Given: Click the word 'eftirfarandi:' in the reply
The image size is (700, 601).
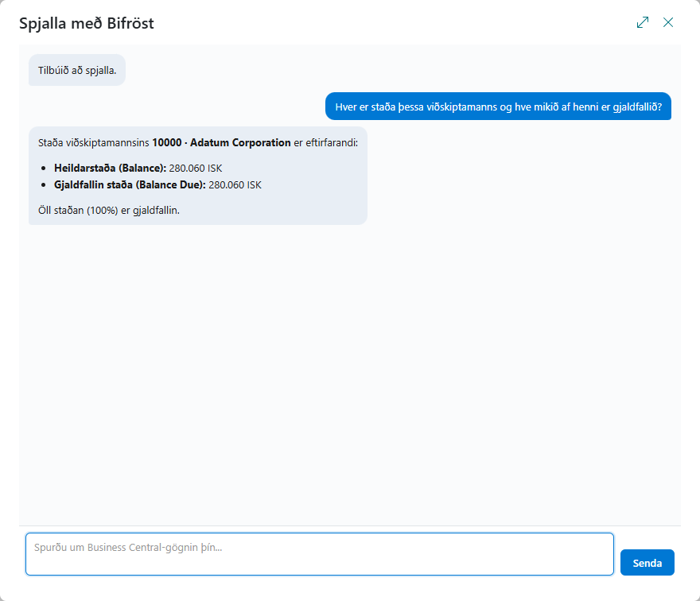Looking at the screenshot, I should click(x=332, y=143).
